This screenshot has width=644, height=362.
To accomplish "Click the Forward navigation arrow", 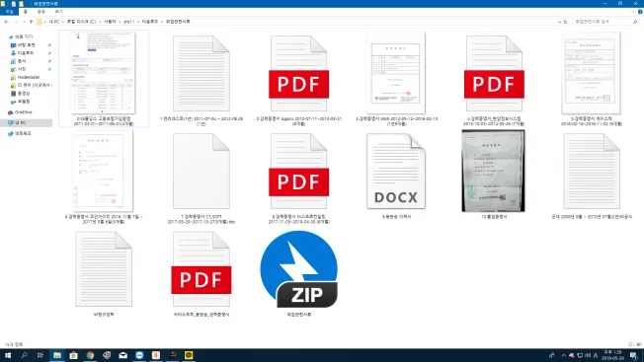I will 16,22.
